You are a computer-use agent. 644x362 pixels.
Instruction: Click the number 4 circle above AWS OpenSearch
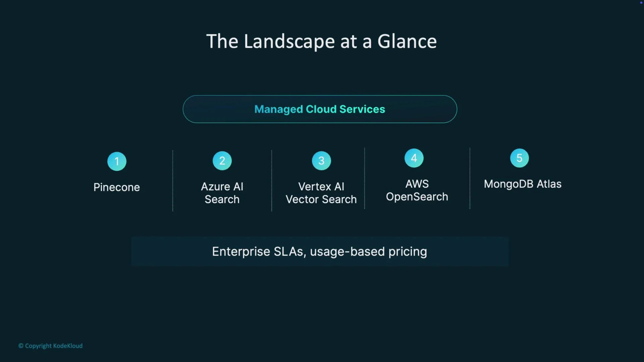pyautogui.click(x=414, y=158)
